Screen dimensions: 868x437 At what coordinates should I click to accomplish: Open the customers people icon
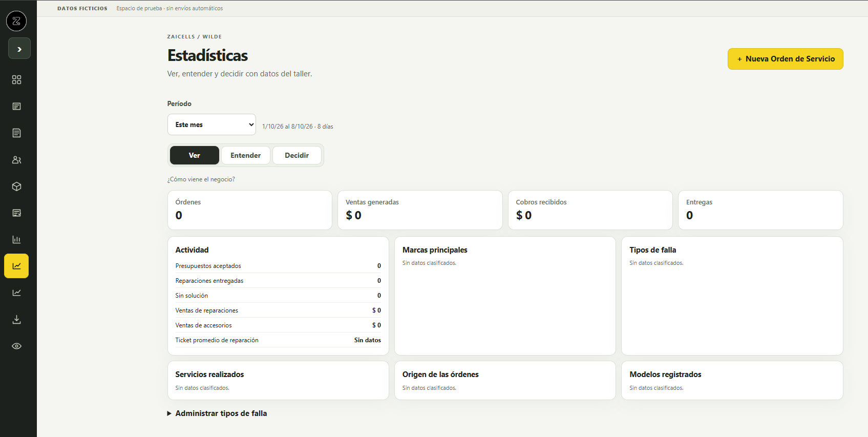coord(16,160)
